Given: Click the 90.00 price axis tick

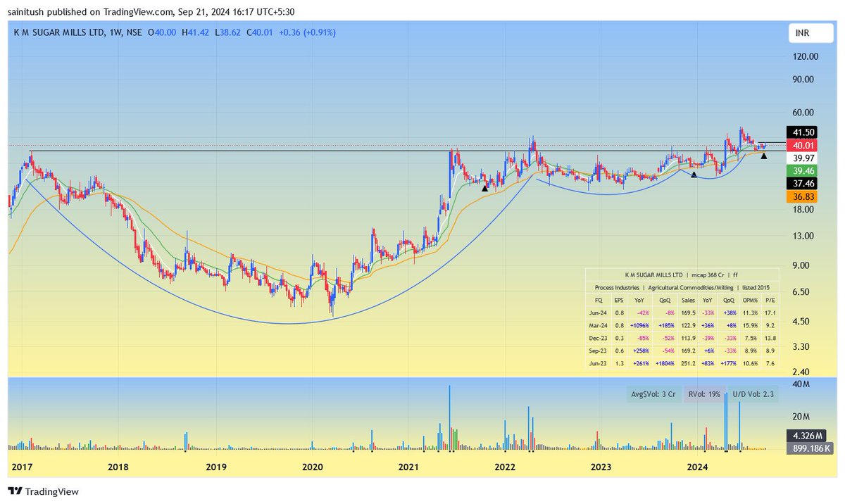Looking at the screenshot, I should coord(805,79).
